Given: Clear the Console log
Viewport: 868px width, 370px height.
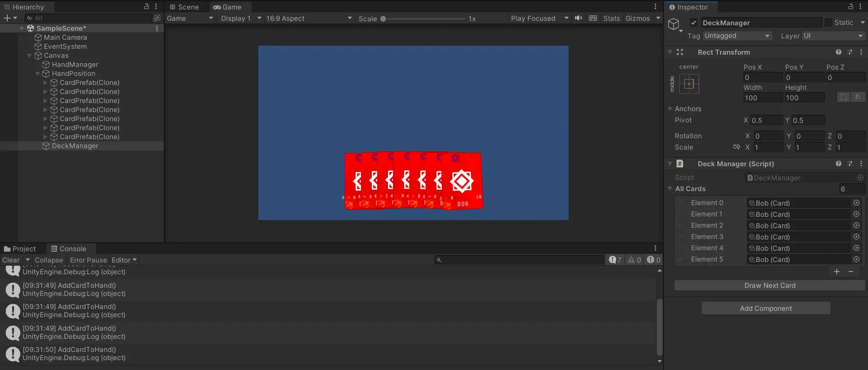Looking at the screenshot, I should (11, 260).
